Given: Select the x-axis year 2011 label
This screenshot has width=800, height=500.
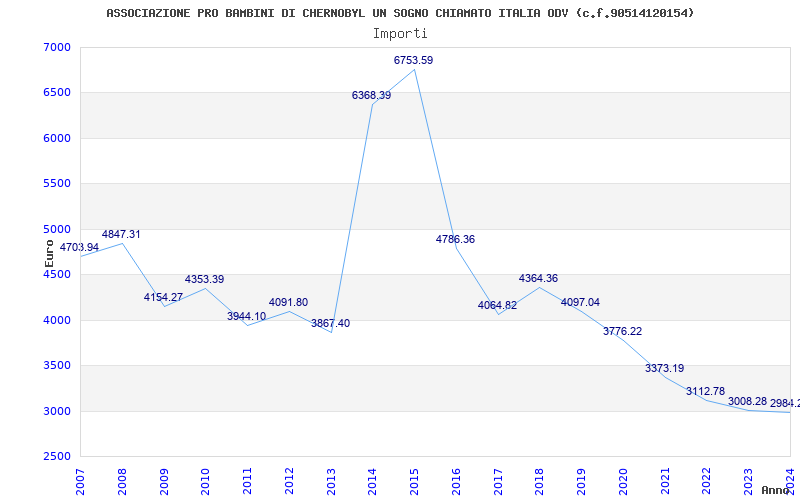Looking at the screenshot, I should (x=247, y=481).
